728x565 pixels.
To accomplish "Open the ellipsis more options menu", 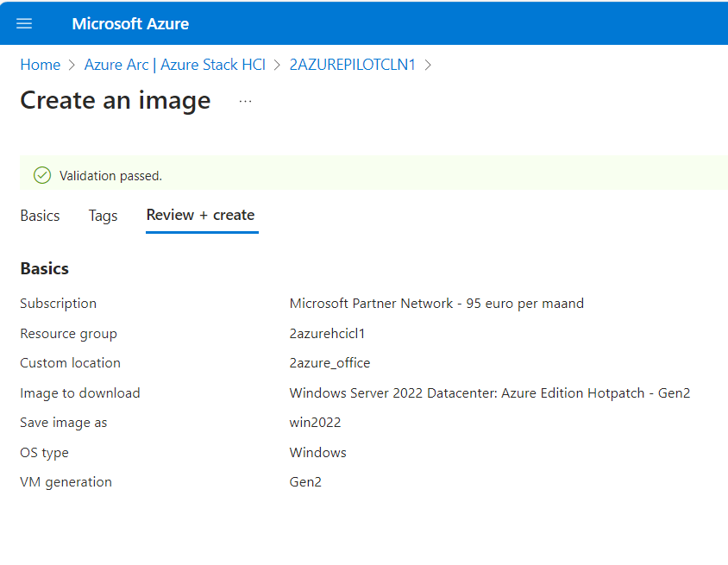I will pos(245,101).
